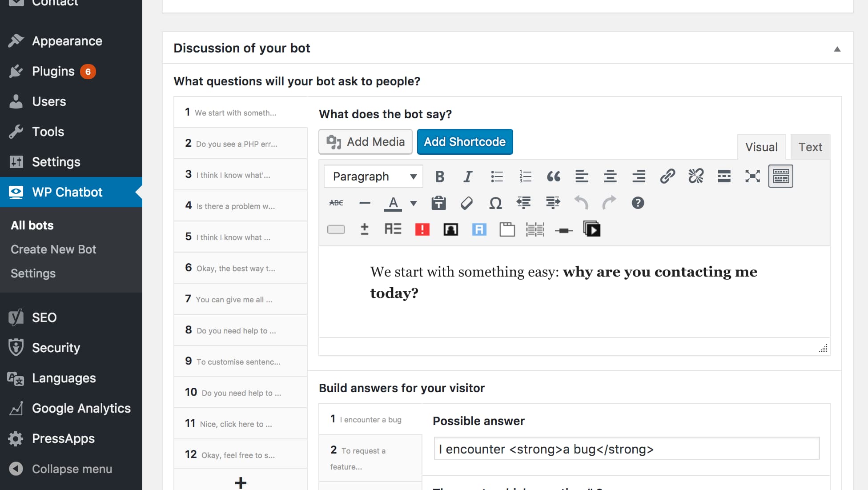
Task: Click the Bold formatting icon
Action: point(440,176)
